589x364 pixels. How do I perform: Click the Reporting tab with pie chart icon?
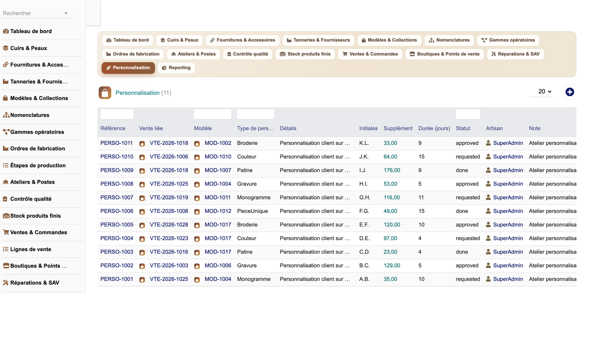[176, 68]
